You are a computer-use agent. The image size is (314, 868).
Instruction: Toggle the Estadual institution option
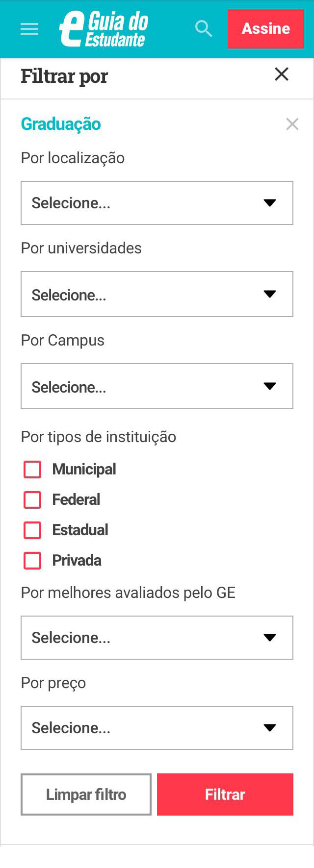pyautogui.click(x=32, y=530)
